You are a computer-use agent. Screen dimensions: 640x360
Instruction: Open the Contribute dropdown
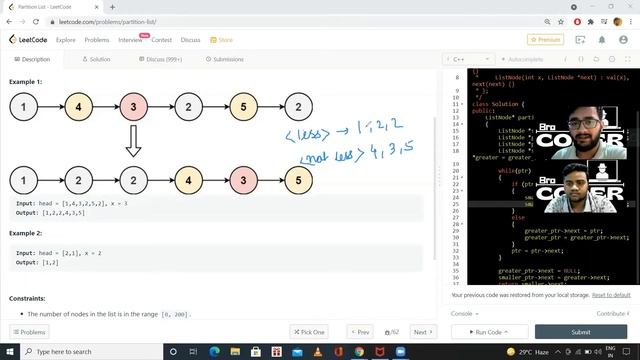[x=613, y=313]
